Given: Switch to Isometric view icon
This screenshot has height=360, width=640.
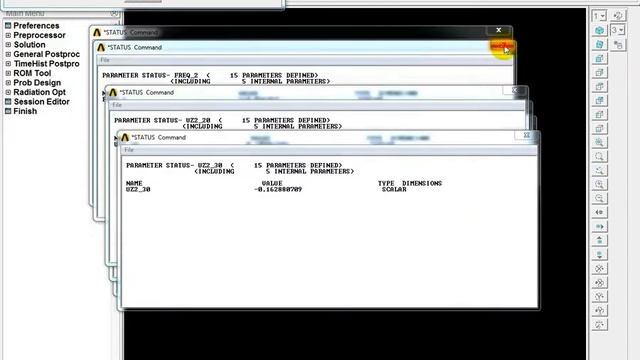Looking at the screenshot, I should coord(599,31).
